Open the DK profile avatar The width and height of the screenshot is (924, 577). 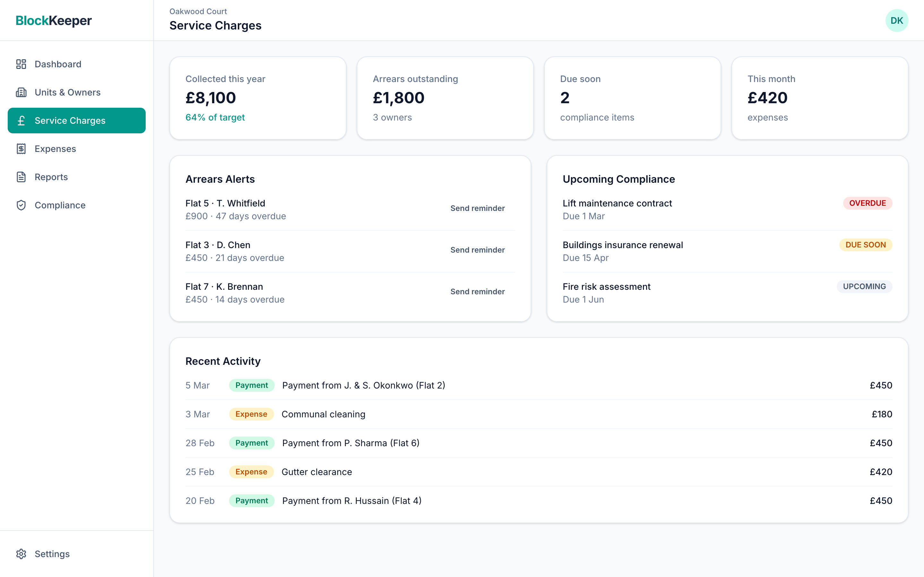(897, 20)
